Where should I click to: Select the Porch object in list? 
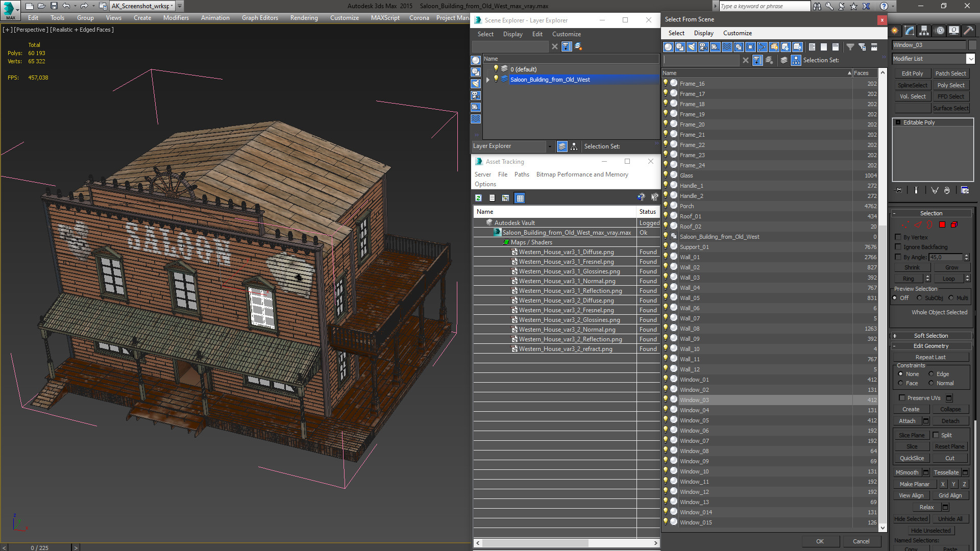pyautogui.click(x=687, y=206)
